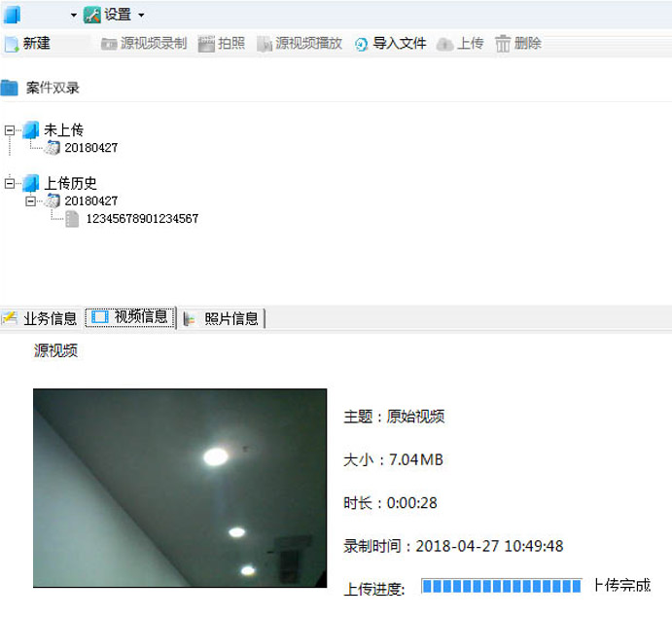This screenshot has height=618, width=672.
Task: Select 20180427 under 未上传
Action: click(x=90, y=148)
